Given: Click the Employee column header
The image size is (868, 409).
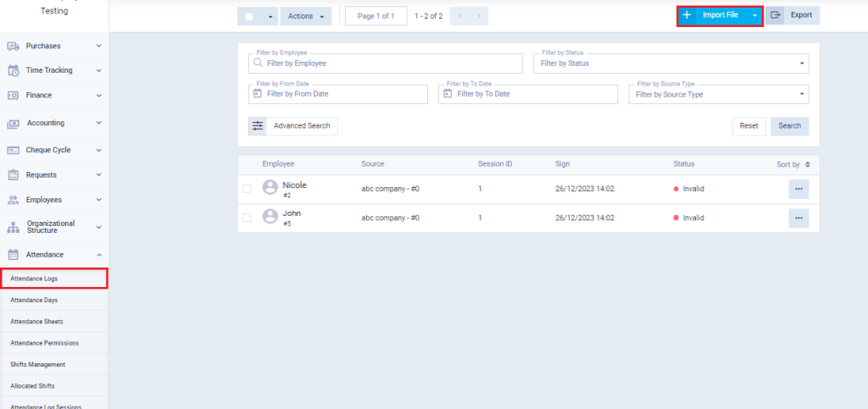Looking at the screenshot, I should 278,164.
